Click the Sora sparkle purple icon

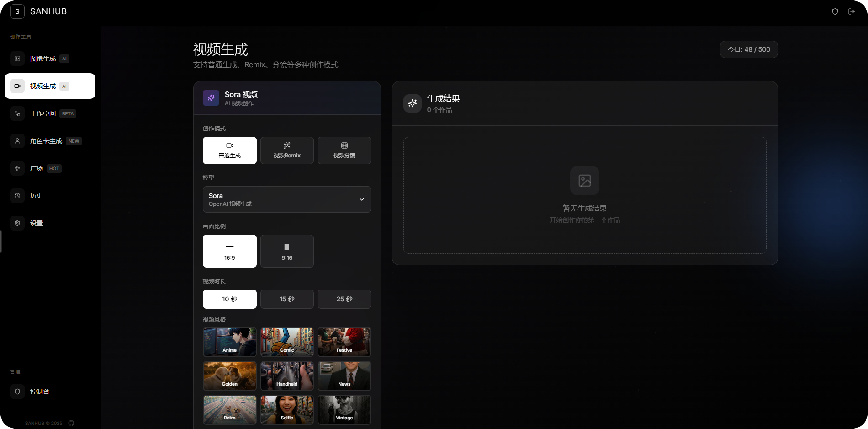pyautogui.click(x=211, y=98)
